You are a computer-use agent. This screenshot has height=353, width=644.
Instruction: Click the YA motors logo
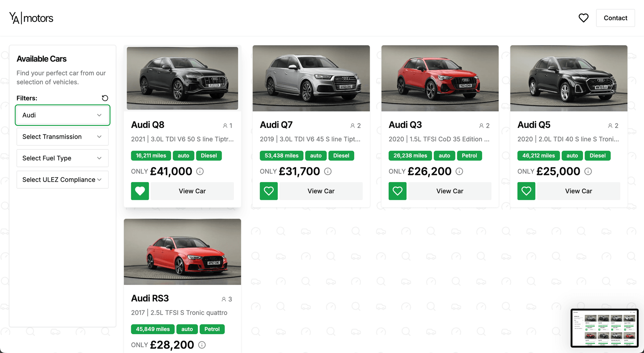tap(31, 18)
